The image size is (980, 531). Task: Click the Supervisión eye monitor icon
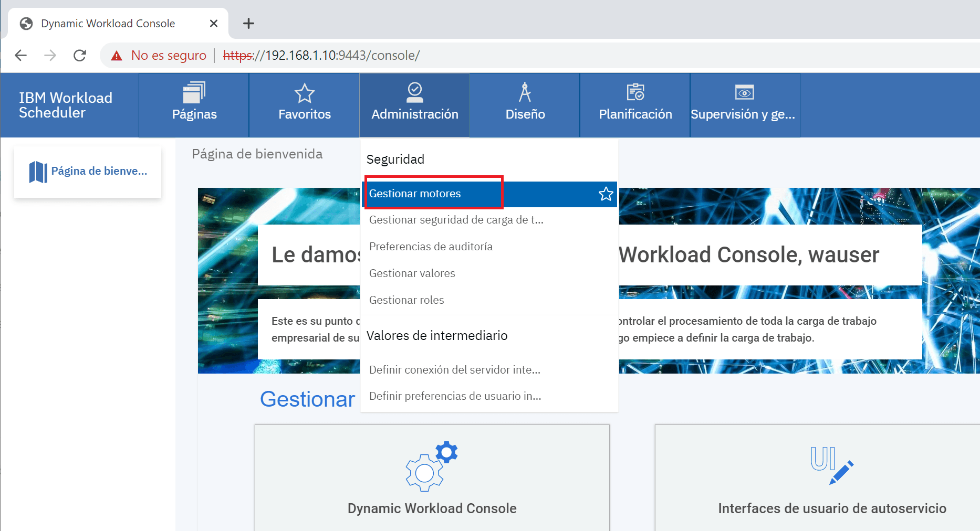coord(745,92)
